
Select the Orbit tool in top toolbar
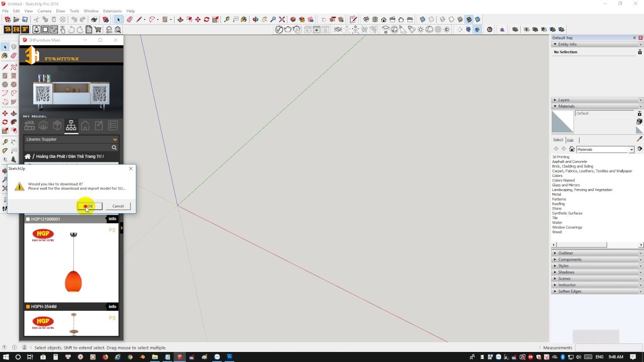tap(255, 20)
